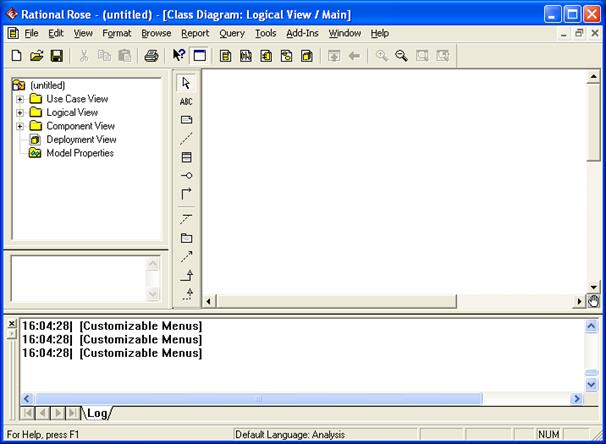Click the Copy toolbar icon
Image resolution: width=606 pixels, height=444 pixels.
point(104,56)
